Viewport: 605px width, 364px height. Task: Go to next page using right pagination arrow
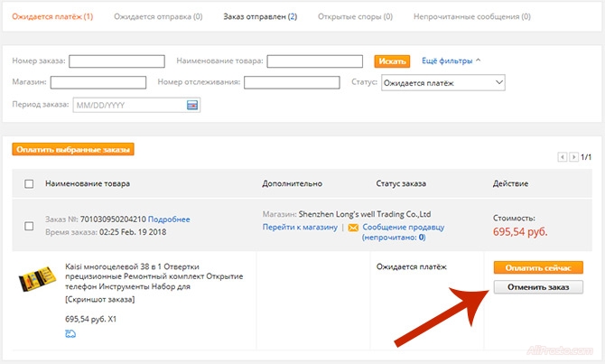tap(573, 157)
